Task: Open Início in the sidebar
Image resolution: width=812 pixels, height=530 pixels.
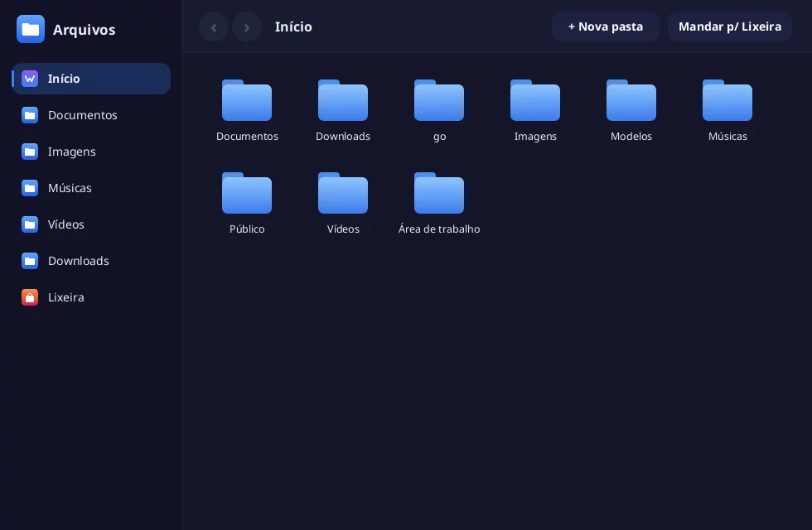Action: (91, 79)
